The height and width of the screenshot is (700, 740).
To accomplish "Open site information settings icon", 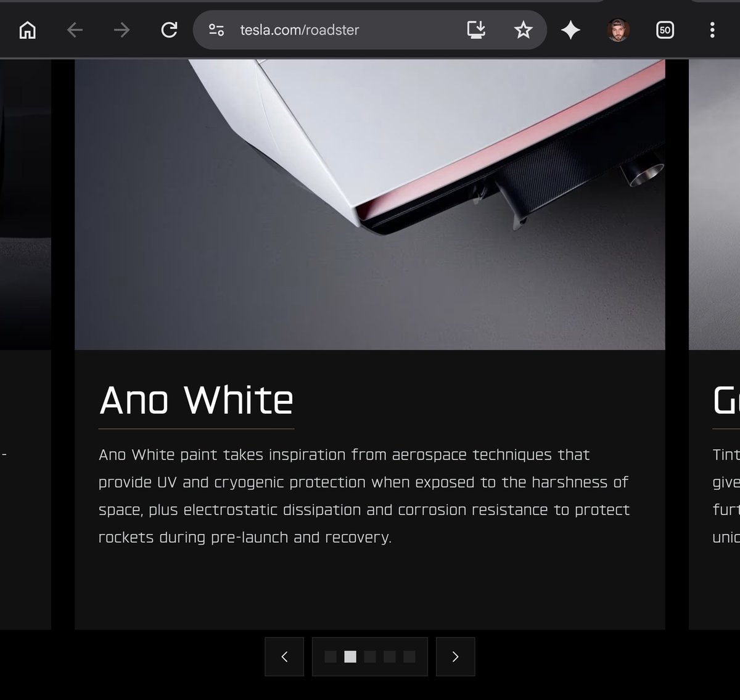I will coord(216,30).
